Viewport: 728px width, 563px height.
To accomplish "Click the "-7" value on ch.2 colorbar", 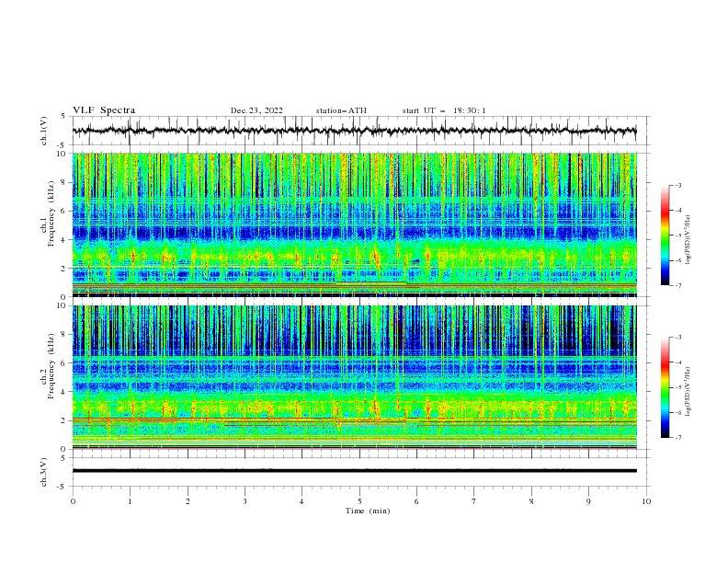I will pos(678,438).
